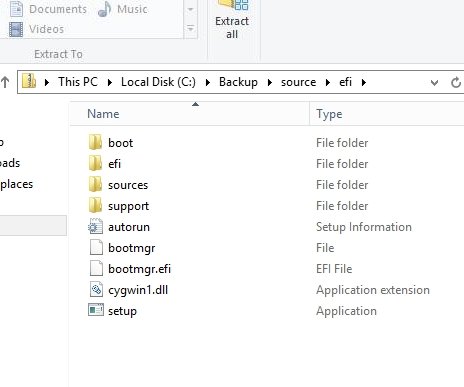
Task: Expand the chevron after This PC in the path
Action: (109, 82)
